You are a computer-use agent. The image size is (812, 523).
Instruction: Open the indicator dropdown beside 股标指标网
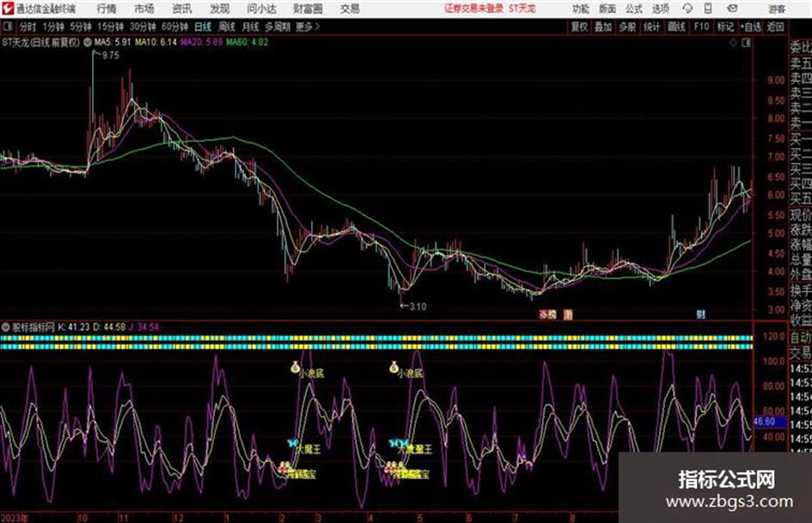click(6, 327)
